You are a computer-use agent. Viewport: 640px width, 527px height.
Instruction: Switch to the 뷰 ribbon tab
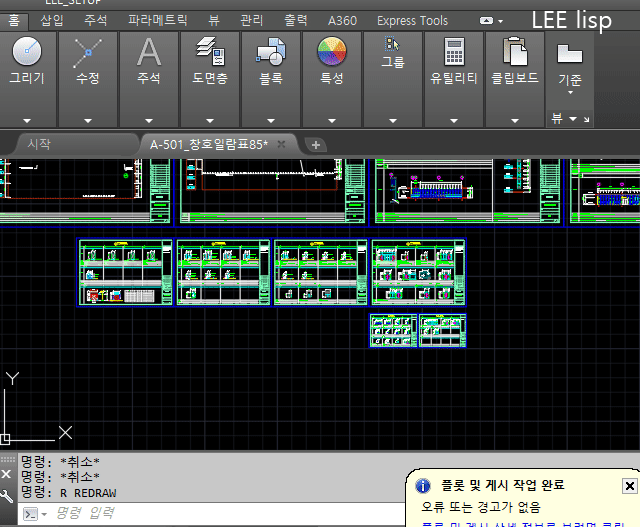pyautogui.click(x=214, y=20)
